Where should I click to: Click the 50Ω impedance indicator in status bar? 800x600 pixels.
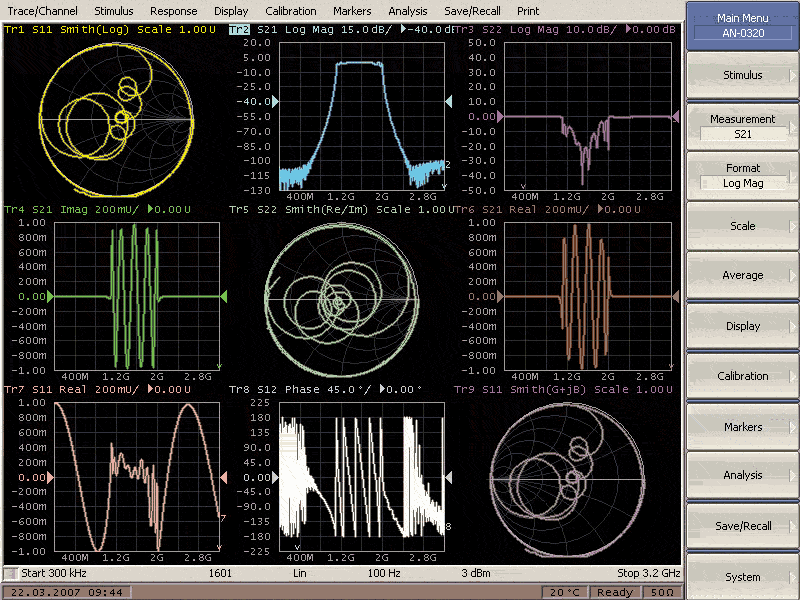point(663,592)
